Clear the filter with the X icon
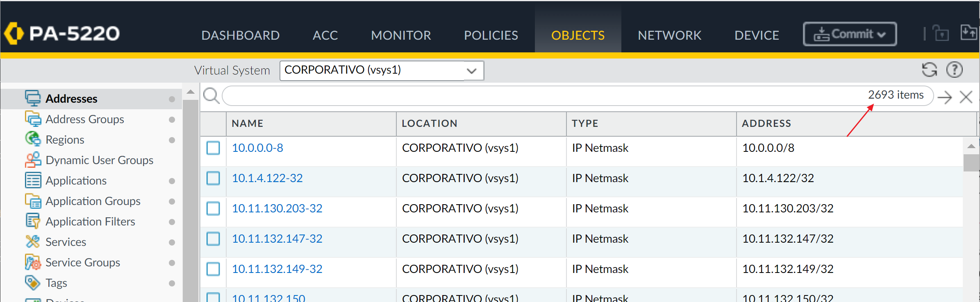 (966, 97)
